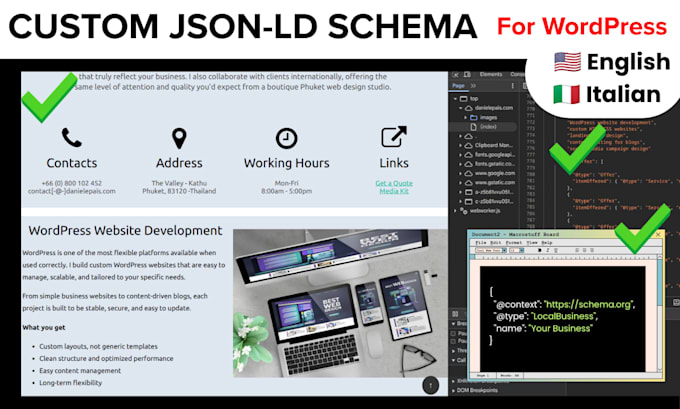Click the frame icon beside a-z5b8fvvu0SI...
Screen dimensions: 680x409
469,192
